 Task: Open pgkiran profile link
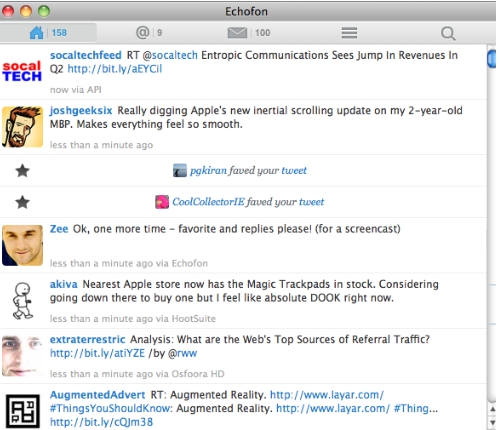click(208, 170)
